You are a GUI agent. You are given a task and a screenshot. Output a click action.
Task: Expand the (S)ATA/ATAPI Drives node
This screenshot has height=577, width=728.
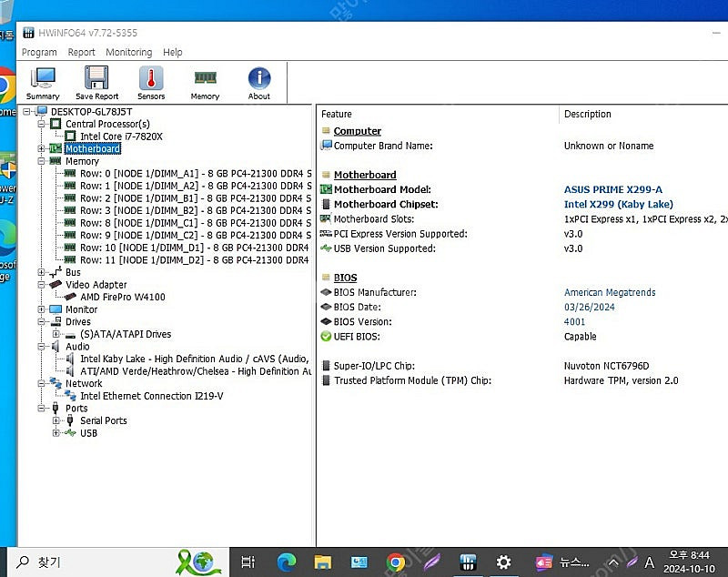click(56, 334)
